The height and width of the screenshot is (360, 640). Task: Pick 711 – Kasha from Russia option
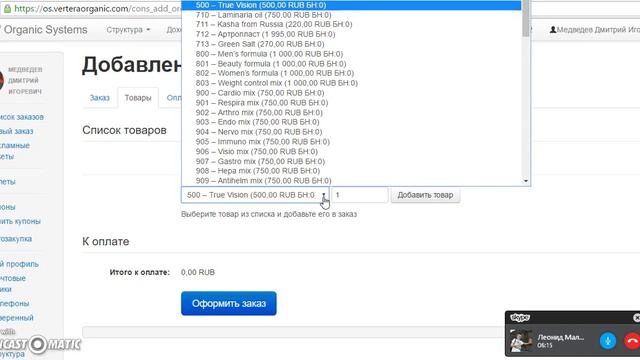pos(351,24)
